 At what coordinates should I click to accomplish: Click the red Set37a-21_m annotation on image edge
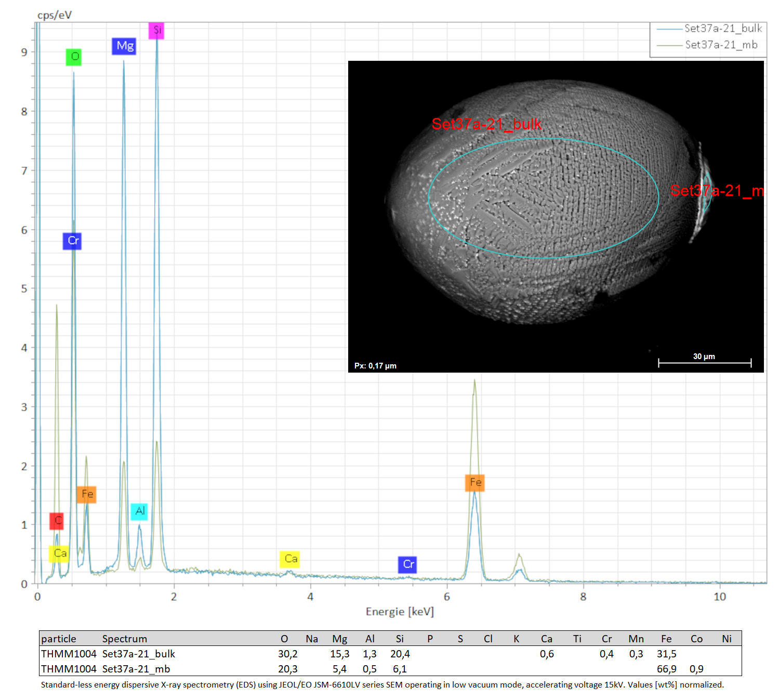[717, 191]
